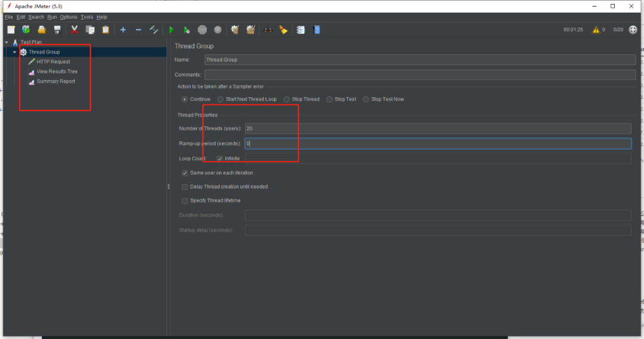Click the Collapse All minus icon
This screenshot has width=644, height=339.
138,30
